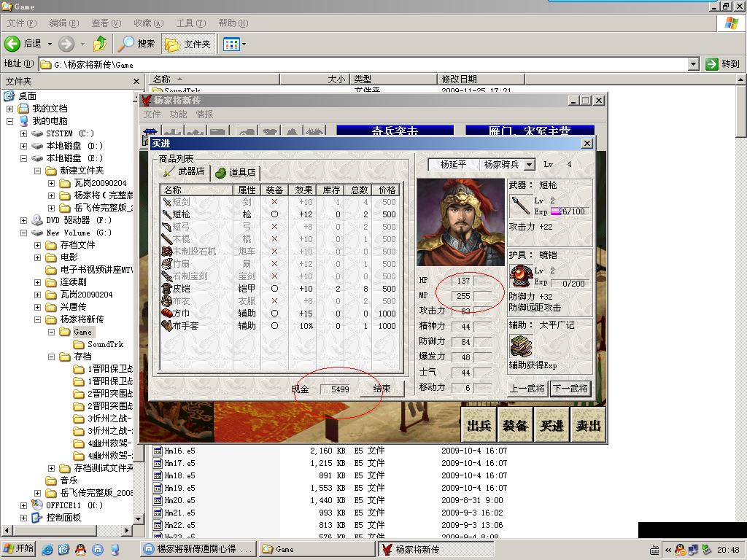The image size is (747, 560).
Task: Toggle the 文件夹 folders pane button
Action: point(188,44)
